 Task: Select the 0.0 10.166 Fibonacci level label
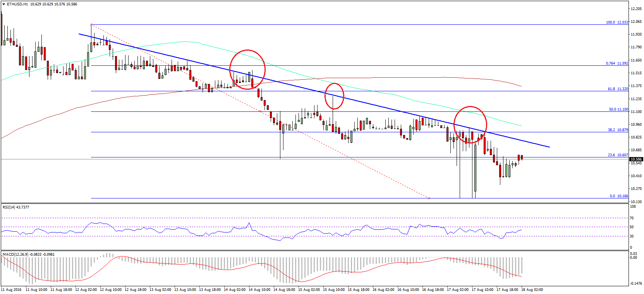click(x=619, y=196)
